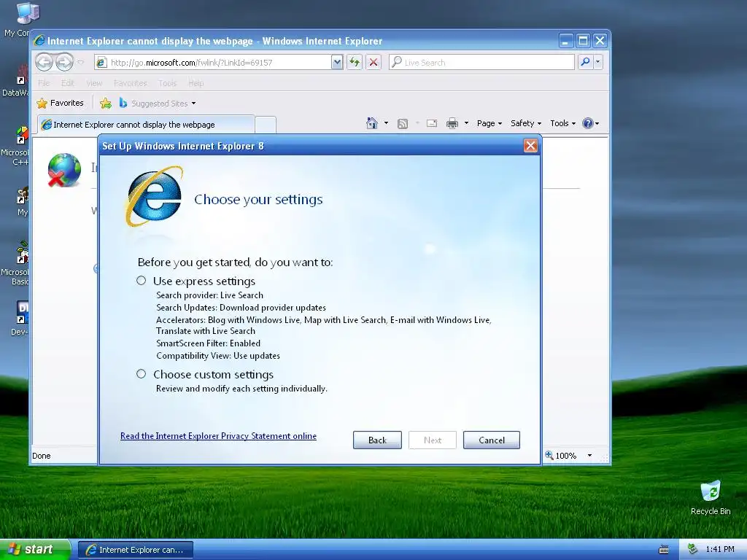
Task: Select the 'Internet Explorer cannot display the webpage' tab
Action: (146, 124)
